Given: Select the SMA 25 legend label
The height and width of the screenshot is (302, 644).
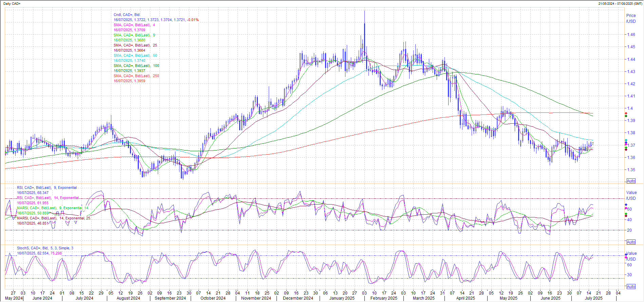Looking at the screenshot, I should coord(135,45).
